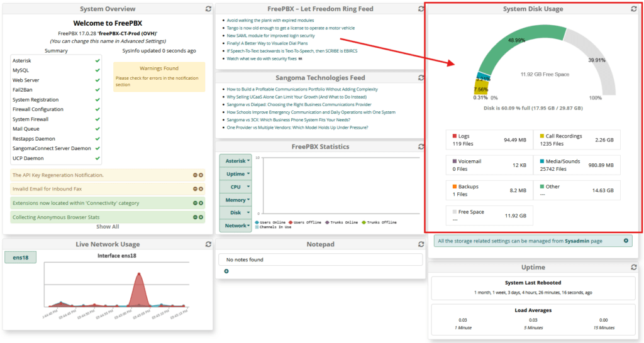Refresh the Notepad panel

tap(421, 244)
